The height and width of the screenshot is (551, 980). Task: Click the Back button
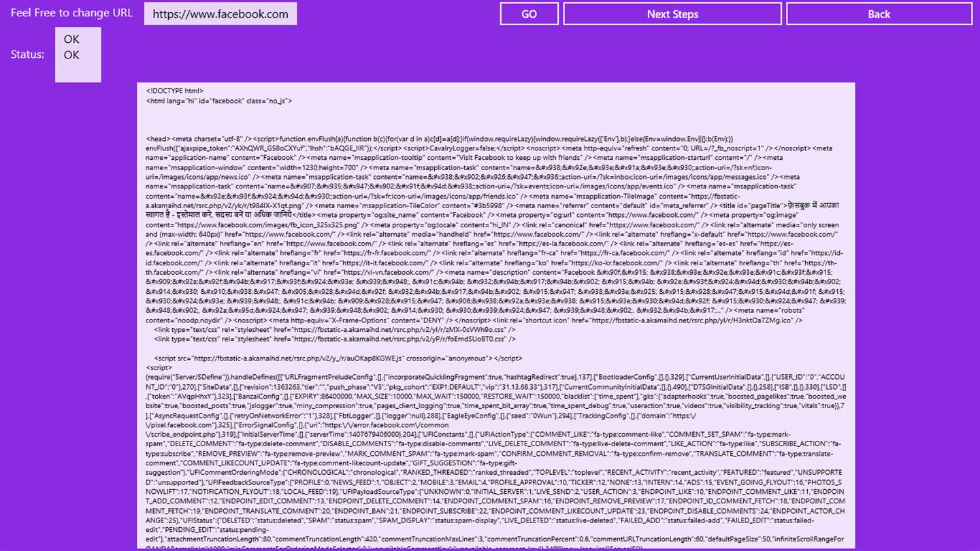pos(879,14)
